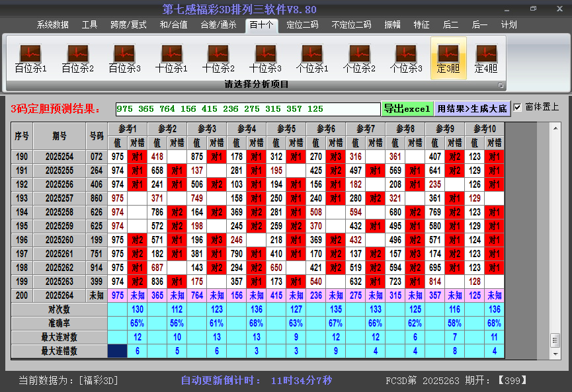Open the 个位杀1 analysis item
572x392 pixels.
click(312, 58)
